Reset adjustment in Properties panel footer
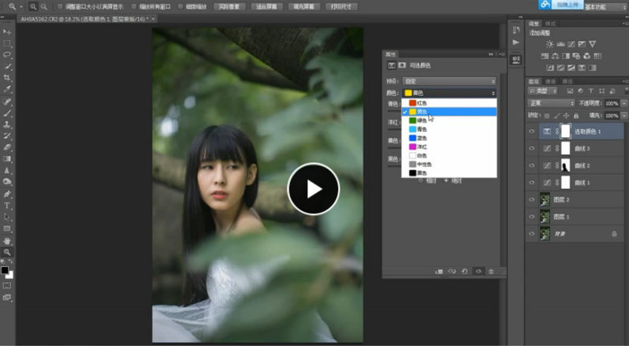The height and width of the screenshot is (364, 629). pos(464,271)
